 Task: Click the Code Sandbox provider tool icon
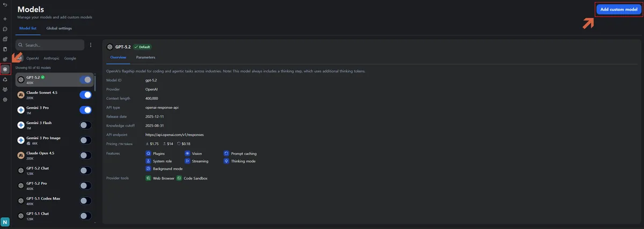(179, 178)
